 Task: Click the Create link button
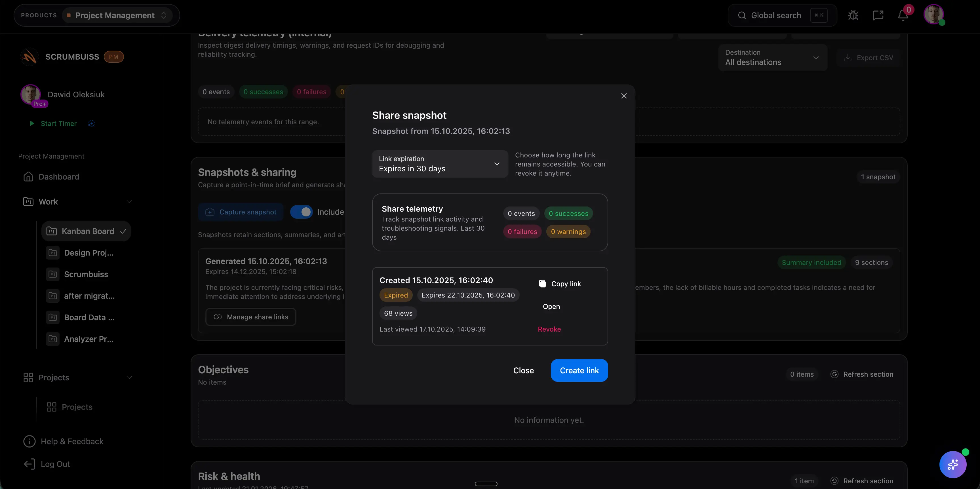coord(579,370)
